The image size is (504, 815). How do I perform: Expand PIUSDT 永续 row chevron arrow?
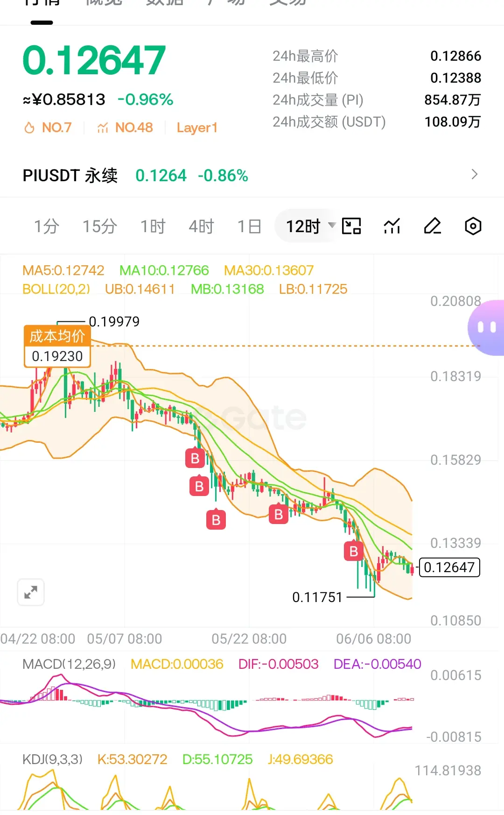pyautogui.click(x=475, y=175)
